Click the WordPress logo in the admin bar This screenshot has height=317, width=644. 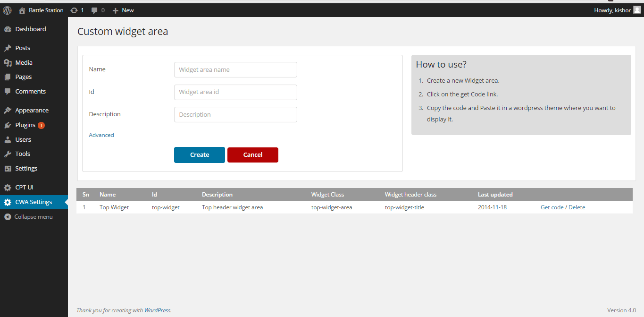7,10
